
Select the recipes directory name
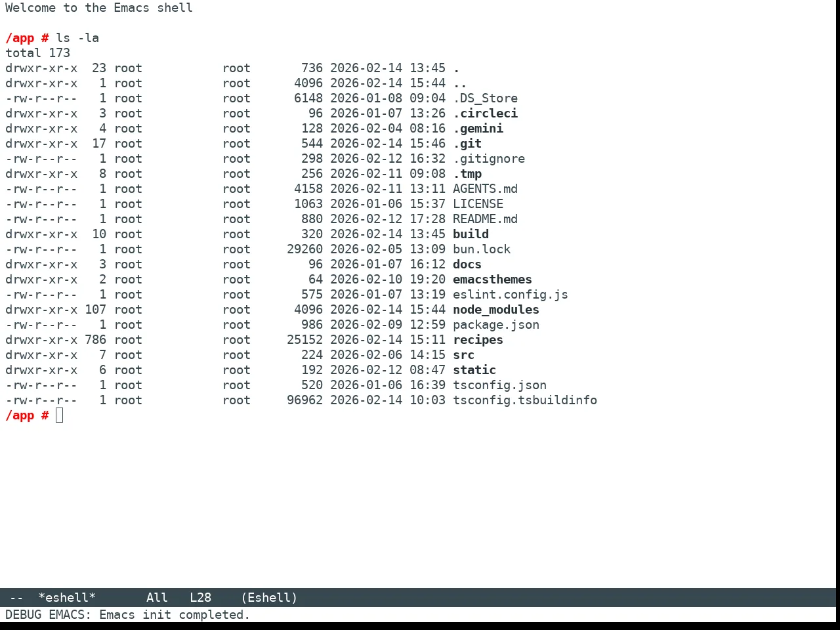pos(478,340)
